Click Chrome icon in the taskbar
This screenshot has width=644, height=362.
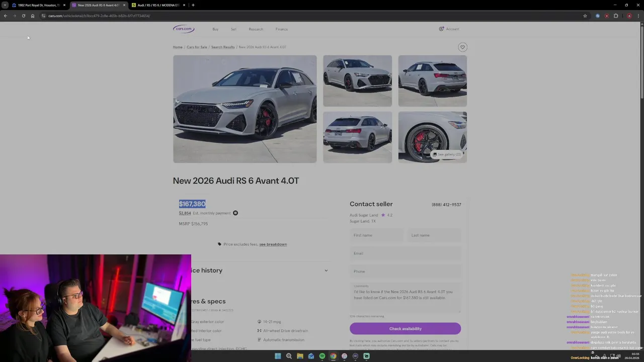pyautogui.click(x=333, y=356)
